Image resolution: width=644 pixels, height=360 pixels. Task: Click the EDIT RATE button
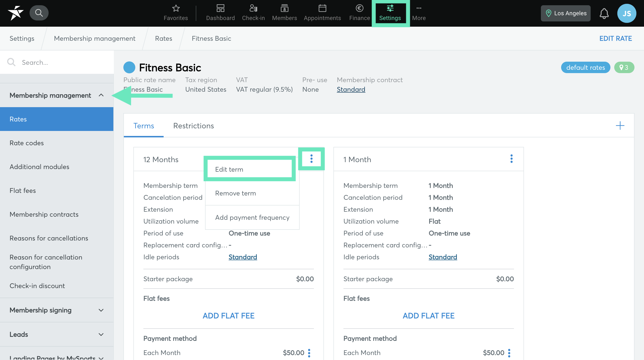615,38
